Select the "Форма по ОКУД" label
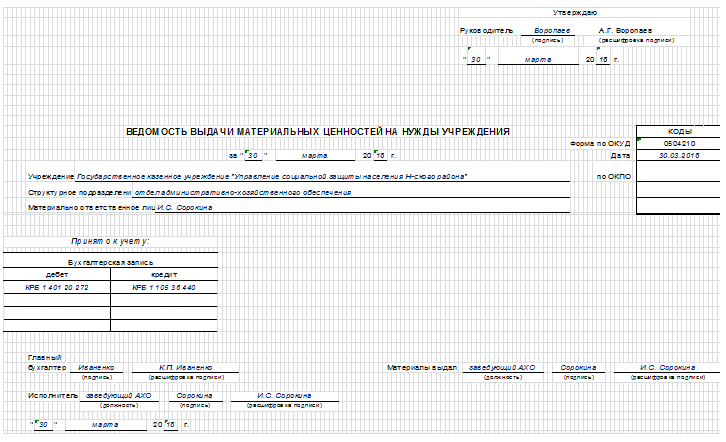 pos(600,143)
